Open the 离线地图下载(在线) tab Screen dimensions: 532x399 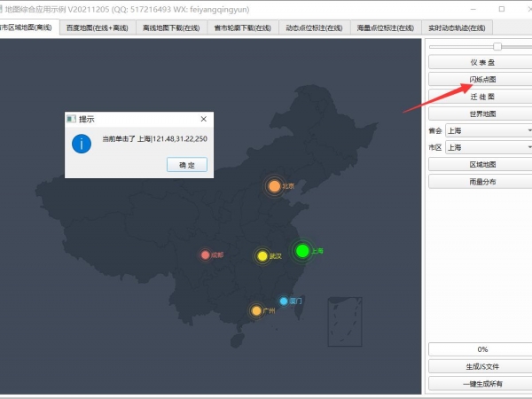pos(171,28)
